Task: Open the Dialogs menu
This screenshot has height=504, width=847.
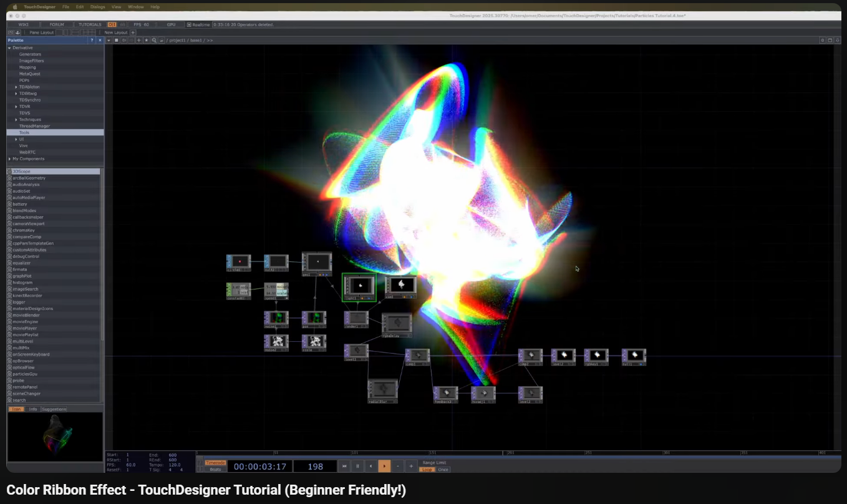Action: (x=97, y=7)
